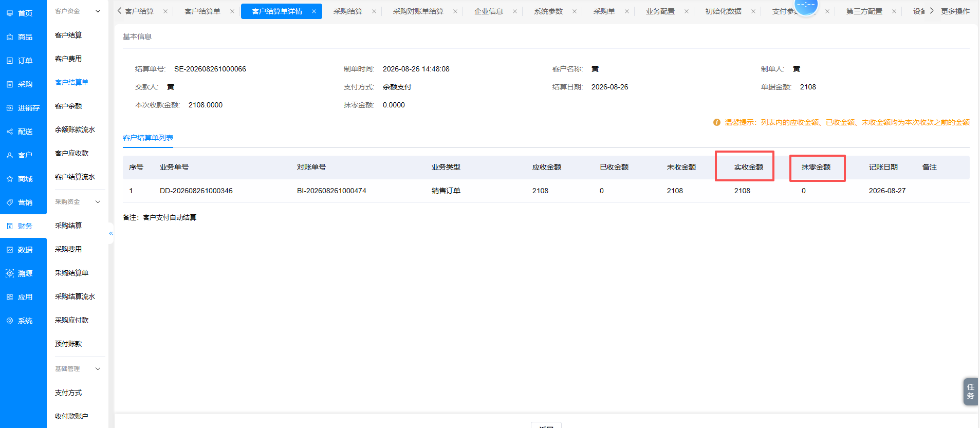Open the 采购 purchasing section

coord(23,84)
